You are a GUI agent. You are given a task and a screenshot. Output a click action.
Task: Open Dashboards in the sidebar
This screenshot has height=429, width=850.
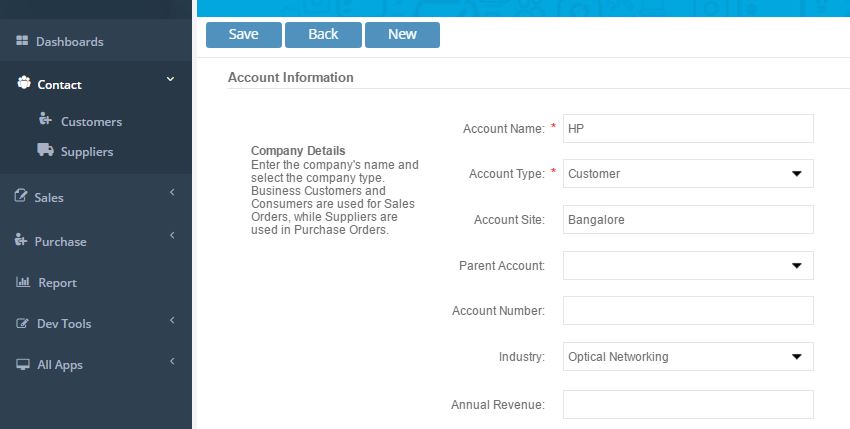(69, 41)
